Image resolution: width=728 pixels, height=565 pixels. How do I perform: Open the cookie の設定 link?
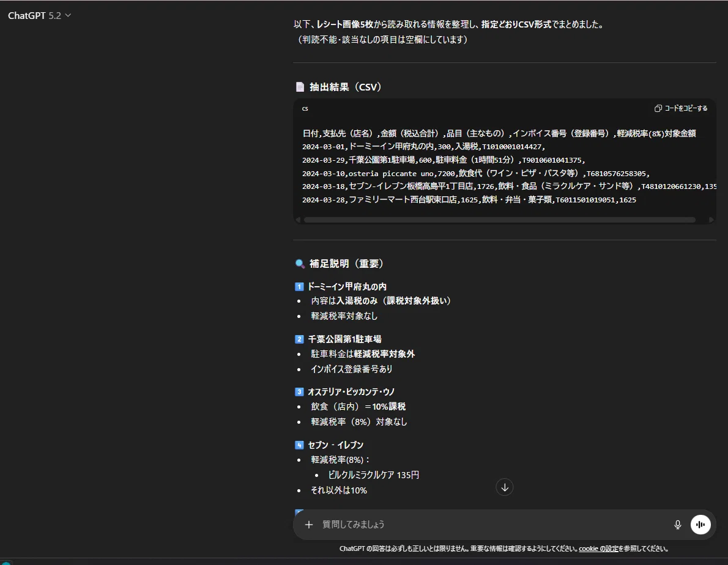point(598,548)
